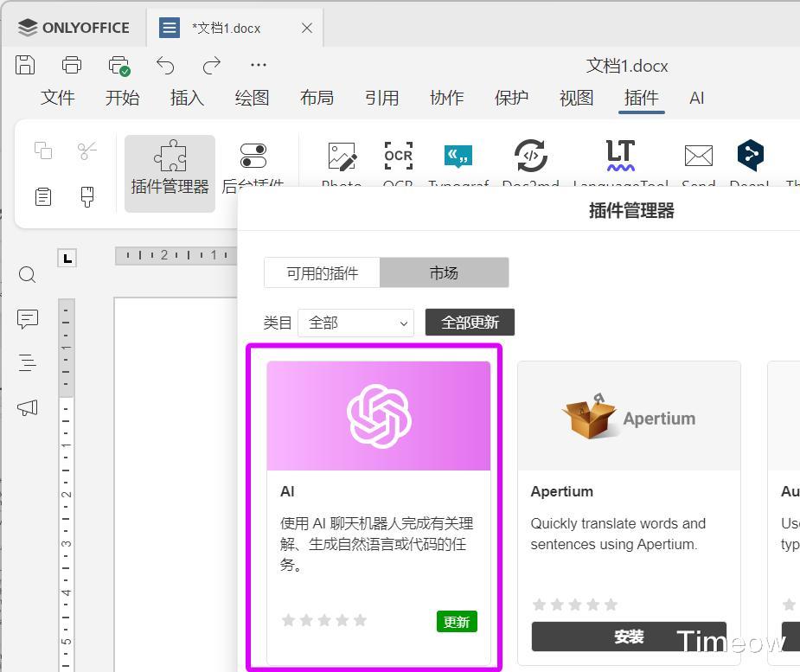Viewport: 800px width, 672px height.
Task: Open the 文件 menu tab
Action: point(58,98)
